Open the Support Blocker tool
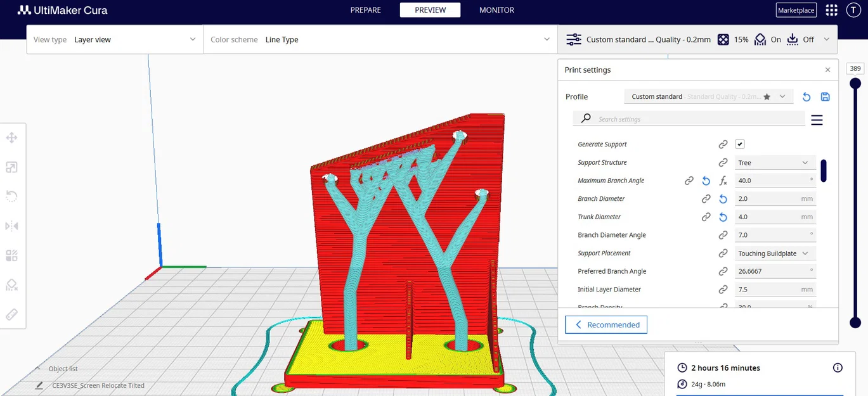This screenshot has width=868, height=396. [11, 284]
